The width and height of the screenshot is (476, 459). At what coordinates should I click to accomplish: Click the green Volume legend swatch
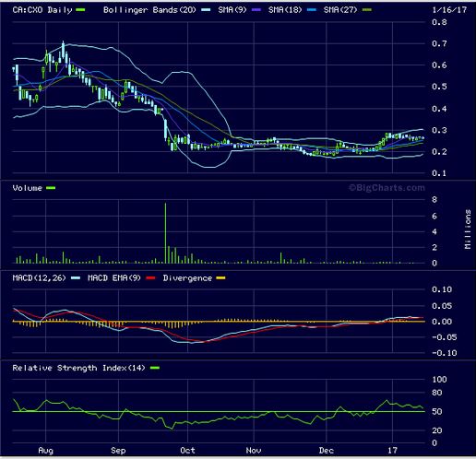[51, 188]
